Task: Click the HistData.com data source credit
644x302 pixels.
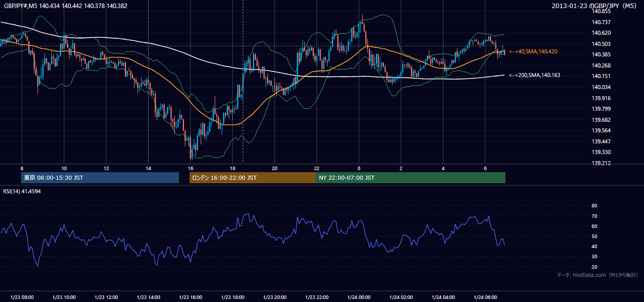Action: (598, 275)
